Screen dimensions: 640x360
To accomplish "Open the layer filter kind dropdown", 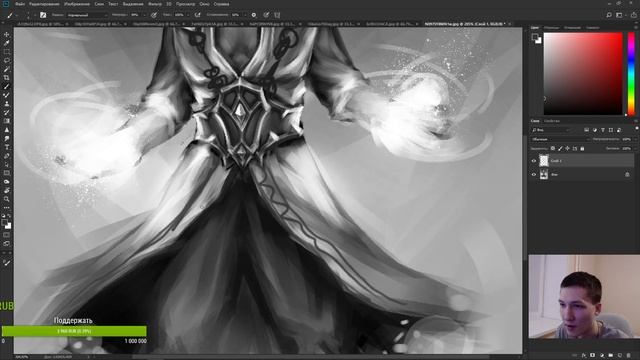I will point(552,130).
